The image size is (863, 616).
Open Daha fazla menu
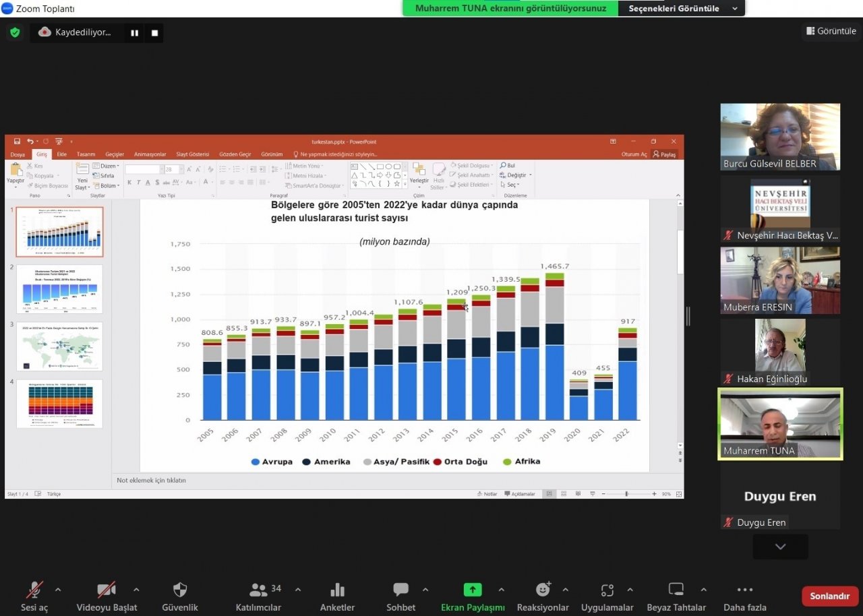tap(744, 591)
